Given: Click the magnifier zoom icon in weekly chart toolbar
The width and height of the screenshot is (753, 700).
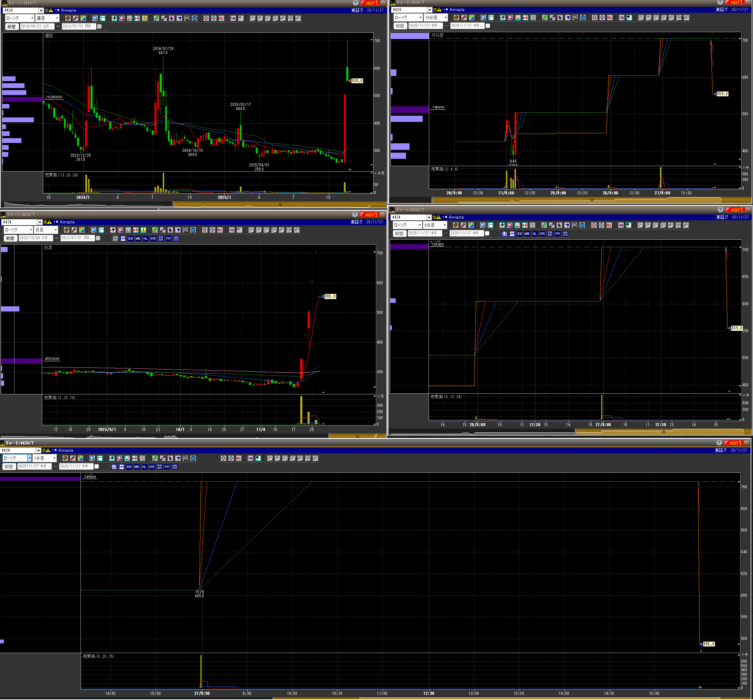Looking at the screenshot, I should [x=95, y=18].
